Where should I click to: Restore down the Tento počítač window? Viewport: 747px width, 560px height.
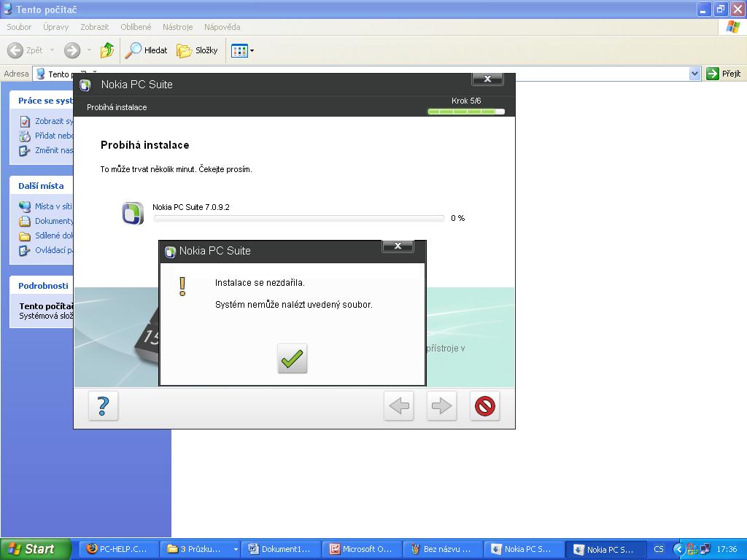721,9
